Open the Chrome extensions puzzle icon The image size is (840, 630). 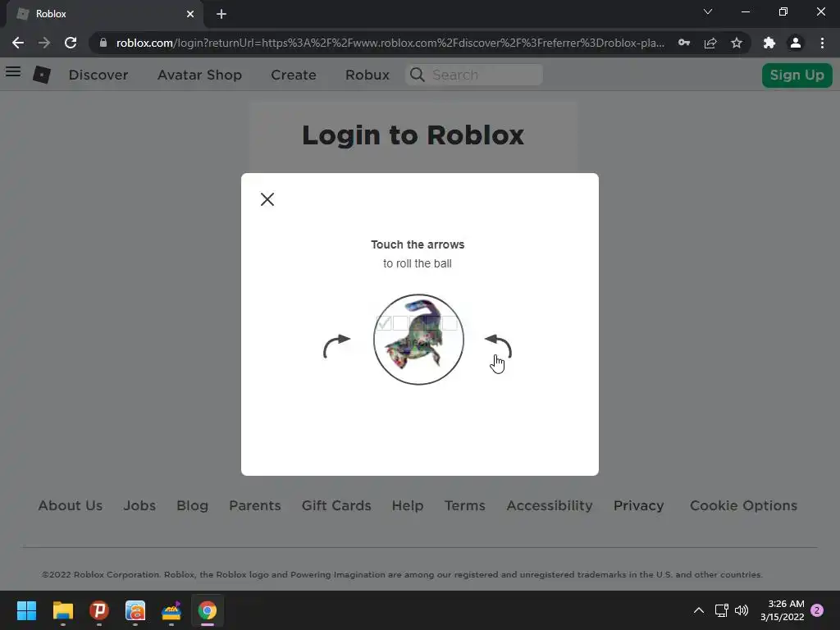coord(769,43)
